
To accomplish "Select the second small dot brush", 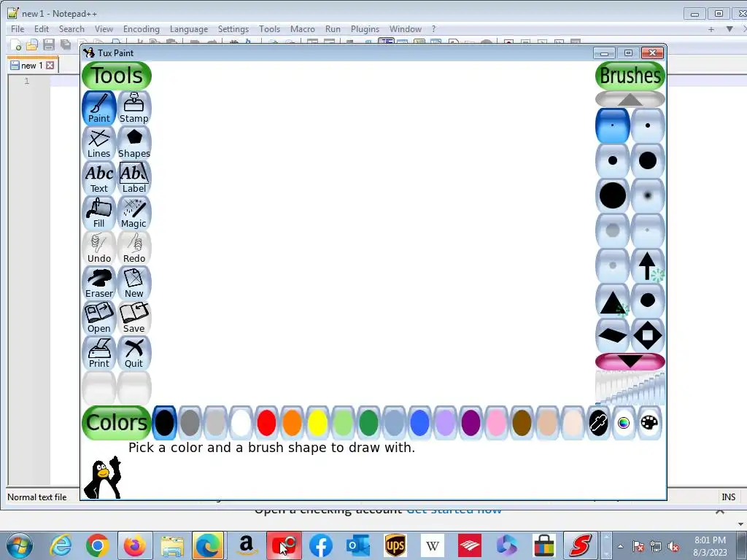I will point(648,125).
